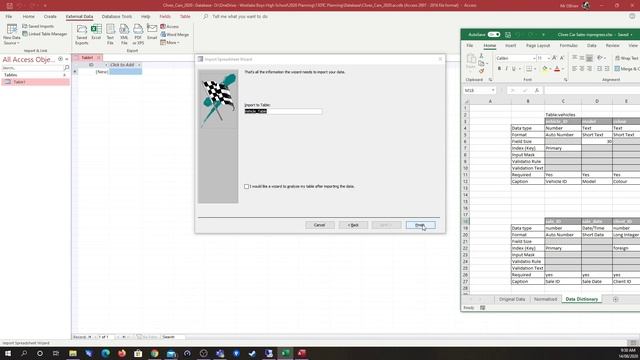
Task: Click the Import to Table field
Action: click(x=283, y=111)
